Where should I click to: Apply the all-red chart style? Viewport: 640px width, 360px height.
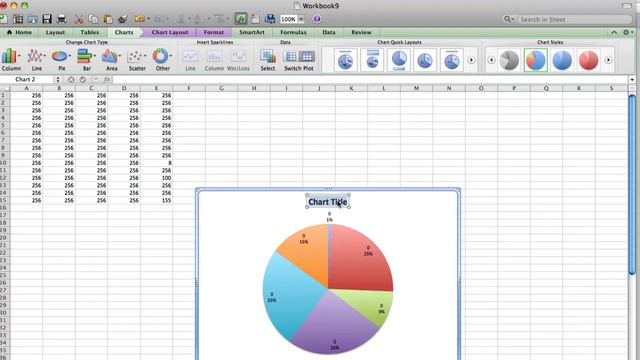click(588, 60)
